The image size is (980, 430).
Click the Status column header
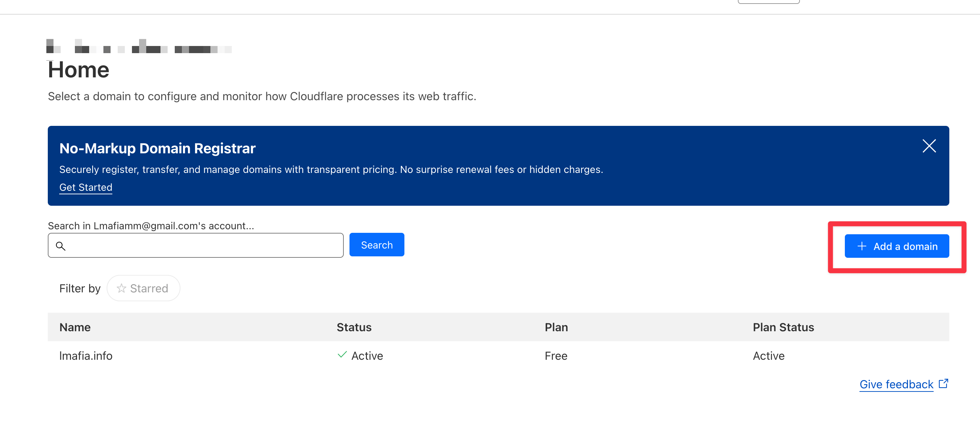point(354,327)
